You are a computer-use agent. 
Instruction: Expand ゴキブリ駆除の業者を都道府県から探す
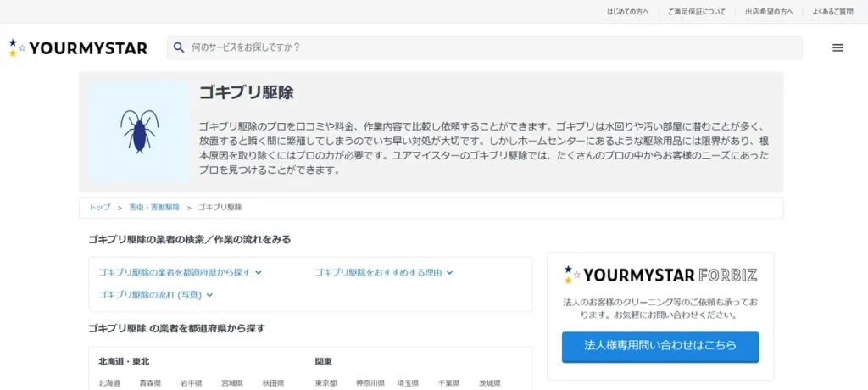click(x=180, y=272)
